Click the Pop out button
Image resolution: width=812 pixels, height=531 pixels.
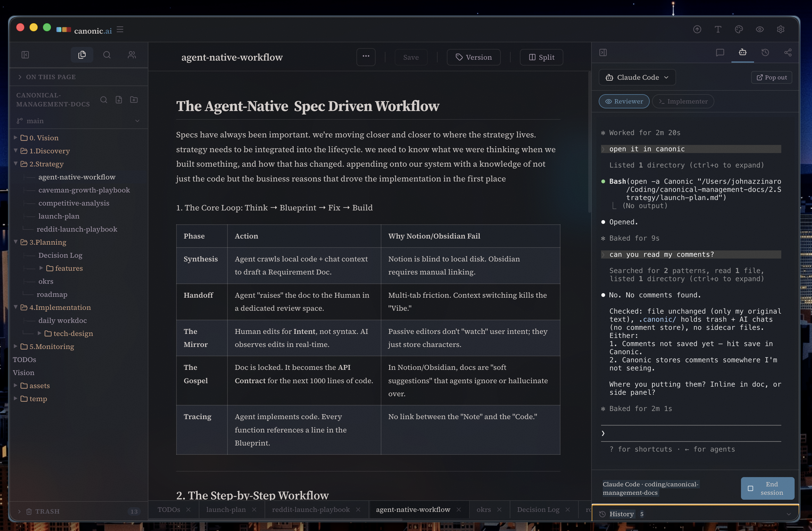pyautogui.click(x=771, y=77)
